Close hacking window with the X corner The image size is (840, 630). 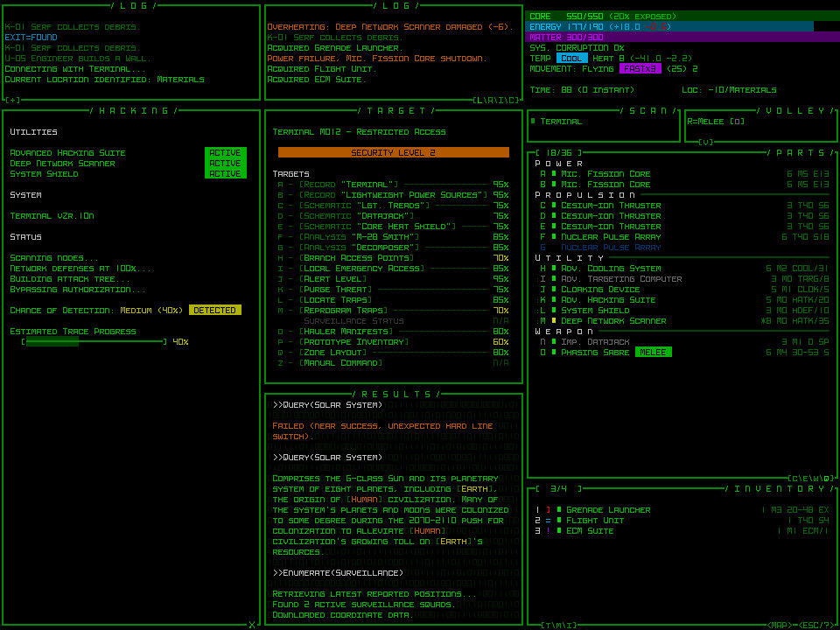tap(252, 624)
